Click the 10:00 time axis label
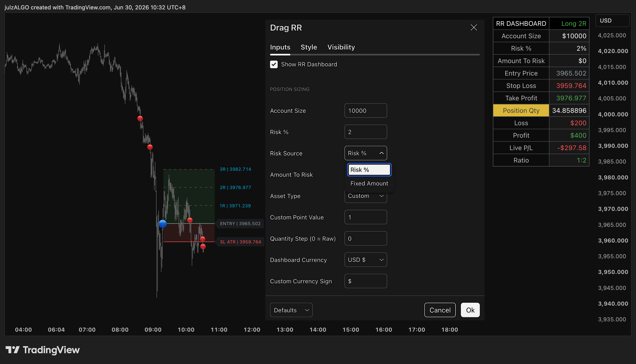The width and height of the screenshot is (636, 364). click(186, 330)
